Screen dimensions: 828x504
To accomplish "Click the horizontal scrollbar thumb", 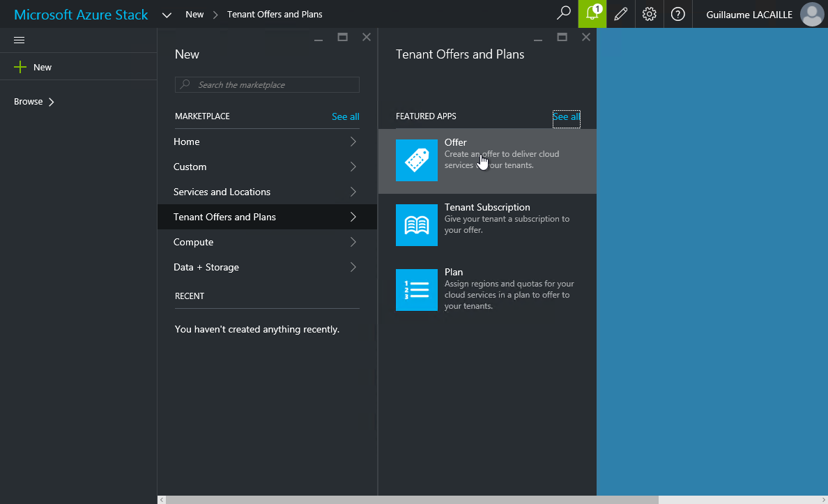I will 412,500.
